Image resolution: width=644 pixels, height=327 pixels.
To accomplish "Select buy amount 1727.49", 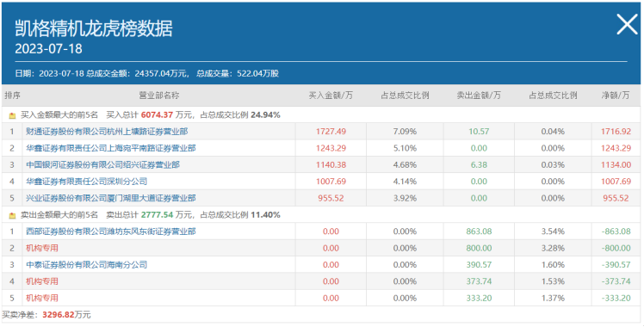I will (x=331, y=132).
